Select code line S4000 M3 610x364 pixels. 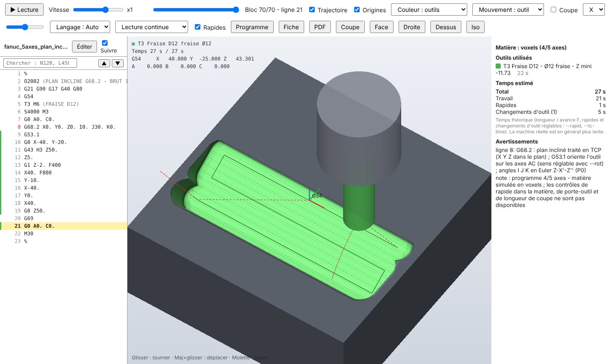point(64,112)
